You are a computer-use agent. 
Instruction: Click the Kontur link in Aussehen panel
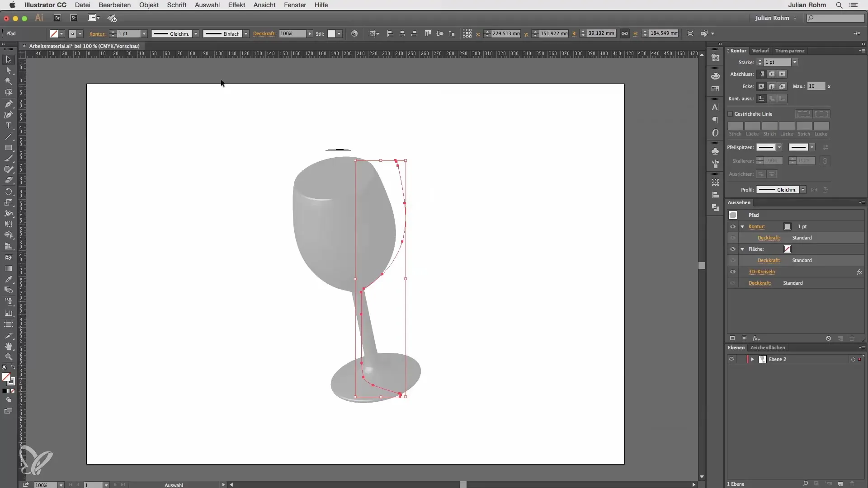click(x=756, y=226)
